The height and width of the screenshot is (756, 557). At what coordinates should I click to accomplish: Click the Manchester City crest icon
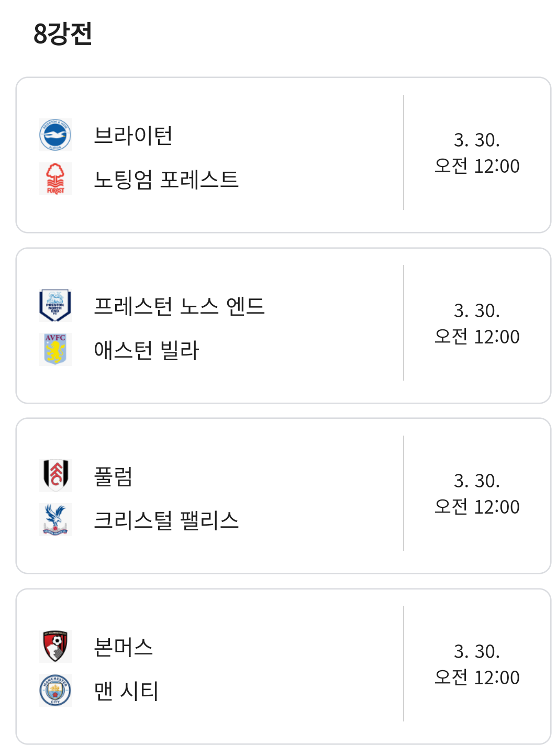[x=55, y=690]
